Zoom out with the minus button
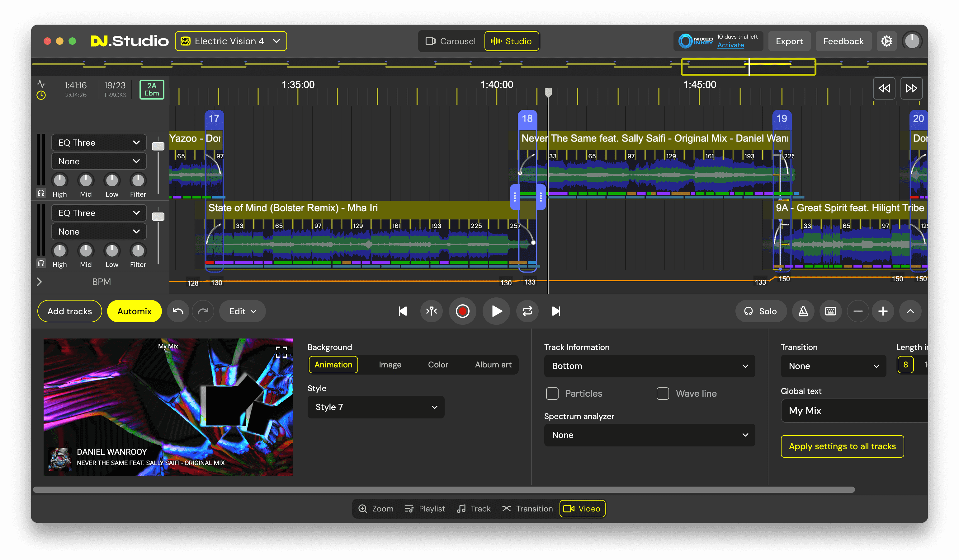This screenshot has height=560, width=959. click(858, 311)
